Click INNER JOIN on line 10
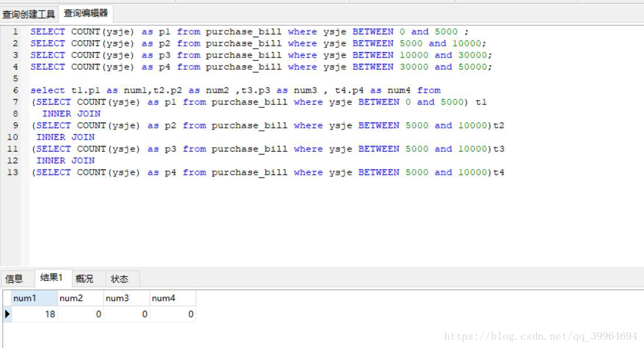This screenshot has height=348, width=644. [x=66, y=137]
